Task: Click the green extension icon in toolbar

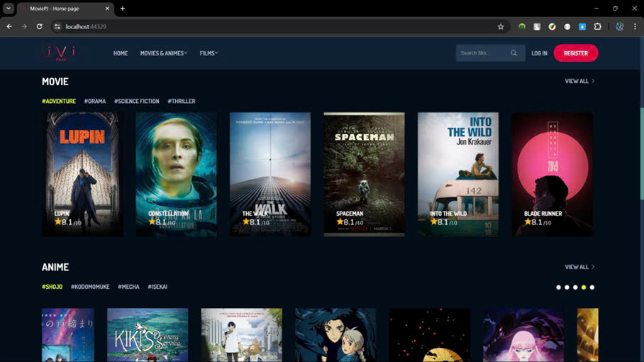Action: 521,27
